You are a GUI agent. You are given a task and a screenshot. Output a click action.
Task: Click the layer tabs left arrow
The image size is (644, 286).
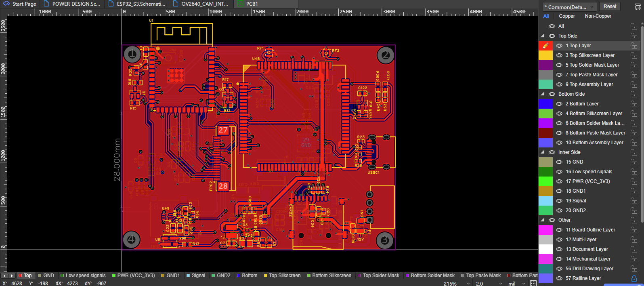(x=5, y=276)
